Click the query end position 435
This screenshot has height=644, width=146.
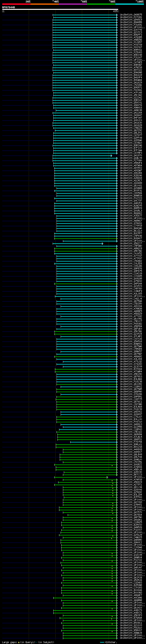(x=115, y=11)
